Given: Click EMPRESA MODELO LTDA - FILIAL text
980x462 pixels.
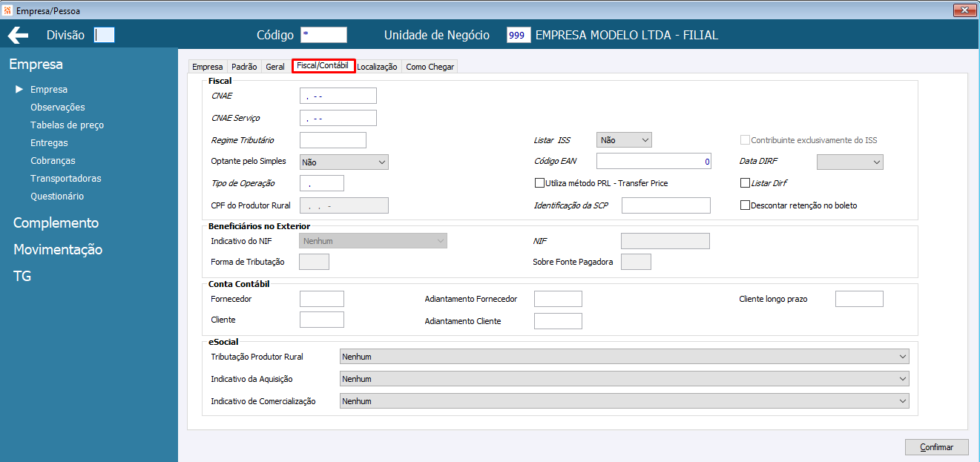Looking at the screenshot, I should [x=627, y=35].
